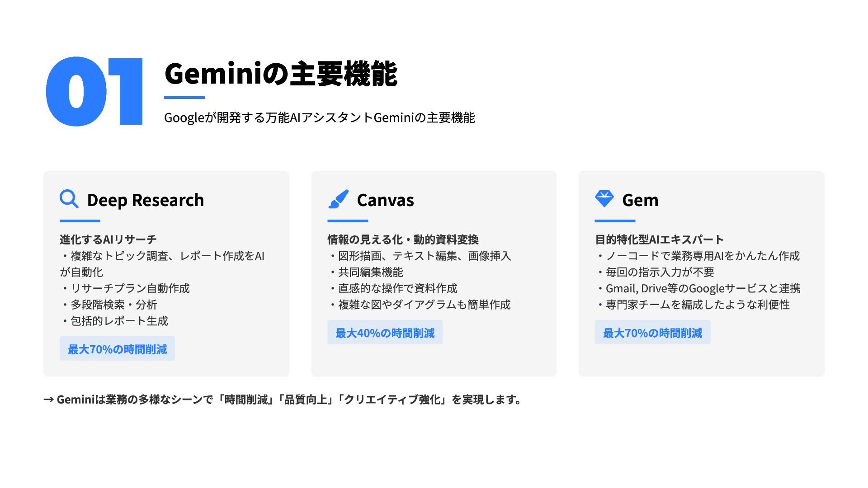Click the 多段階検索・分析 bullet item
Screen dimensions: 868x488
point(109,305)
